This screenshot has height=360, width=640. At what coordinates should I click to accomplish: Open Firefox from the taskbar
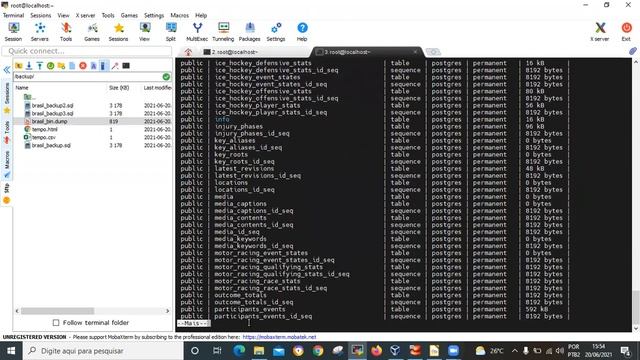pos(376,351)
